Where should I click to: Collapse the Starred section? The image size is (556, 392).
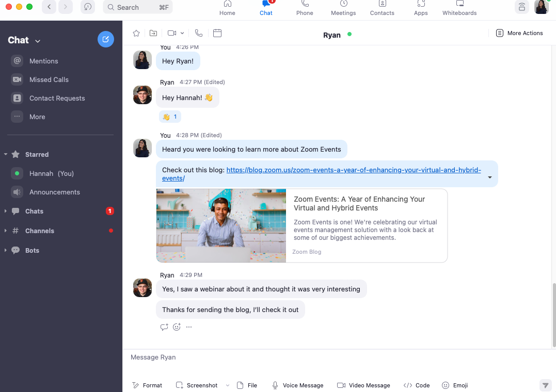tap(6, 155)
